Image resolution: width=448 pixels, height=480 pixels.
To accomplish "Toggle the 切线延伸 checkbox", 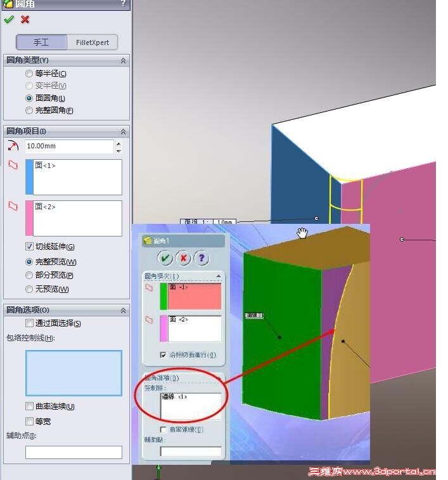I will click(x=29, y=247).
